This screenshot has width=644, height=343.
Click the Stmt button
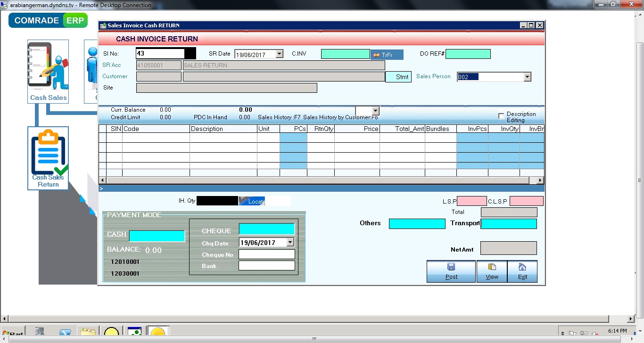click(x=398, y=76)
